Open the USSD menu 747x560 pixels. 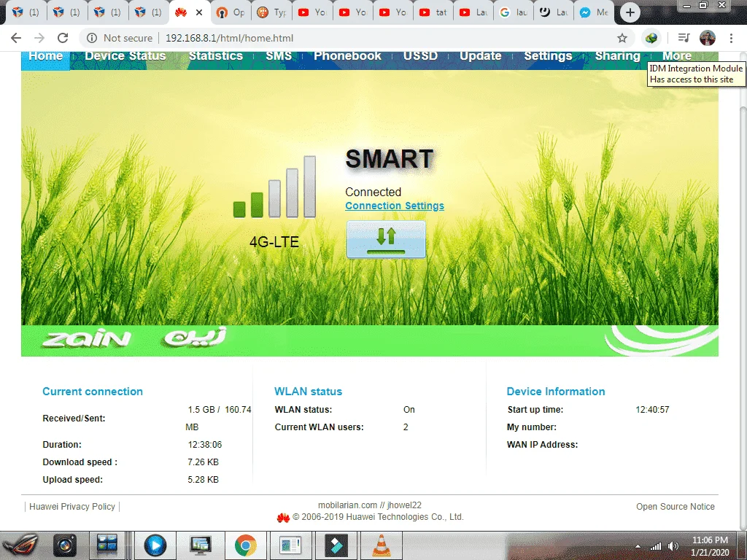(420, 56)
